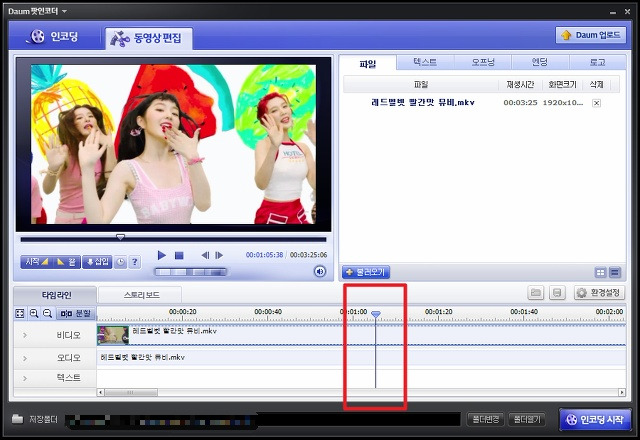Image resolution: width=640 pixels, height=440 pixels.
Task: Click the blue timeline playhead marker
Action: pos(376,314)
